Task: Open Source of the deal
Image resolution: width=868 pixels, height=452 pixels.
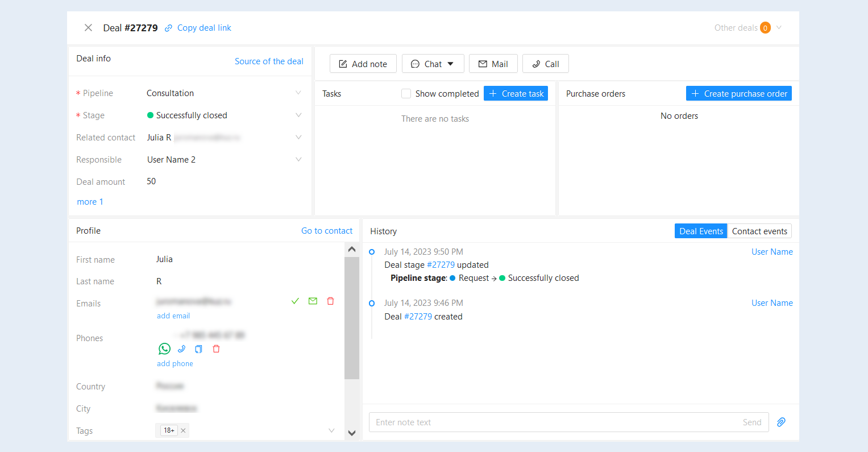Action: [269, 61]
